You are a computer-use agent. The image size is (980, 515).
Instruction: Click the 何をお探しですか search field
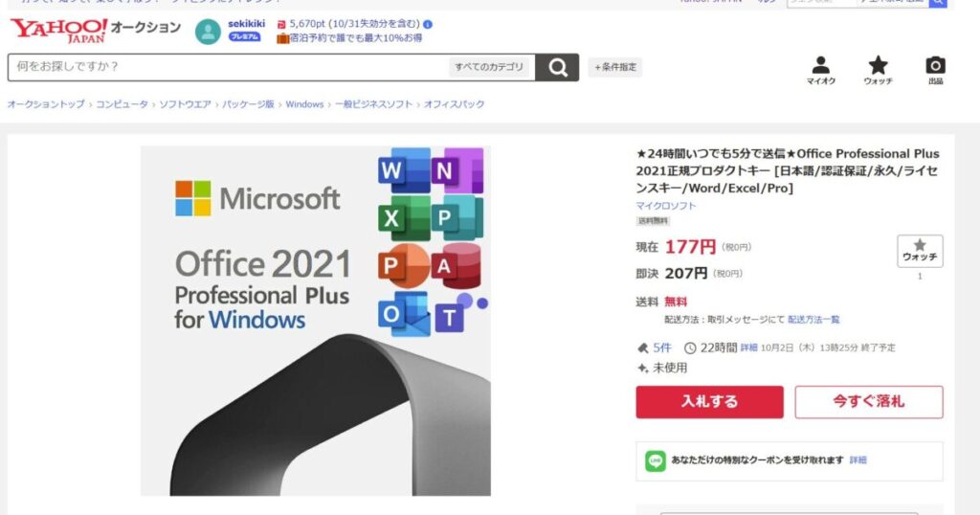228,67
